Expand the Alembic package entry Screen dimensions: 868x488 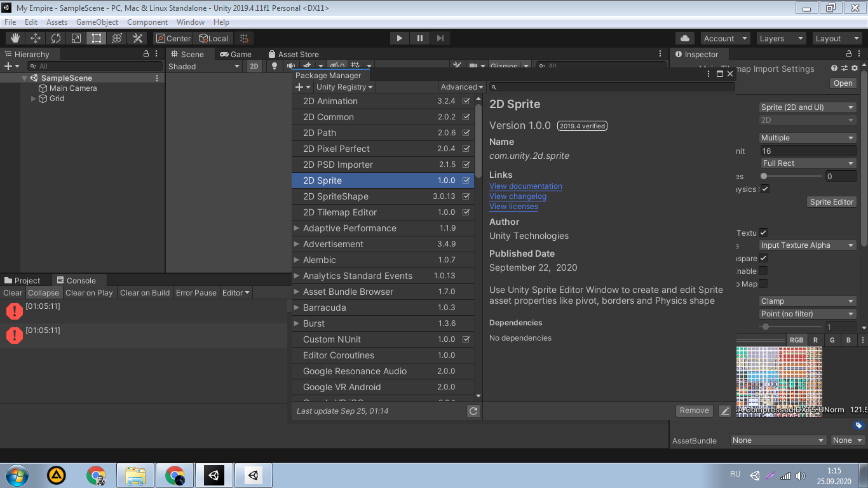(297, 260)
